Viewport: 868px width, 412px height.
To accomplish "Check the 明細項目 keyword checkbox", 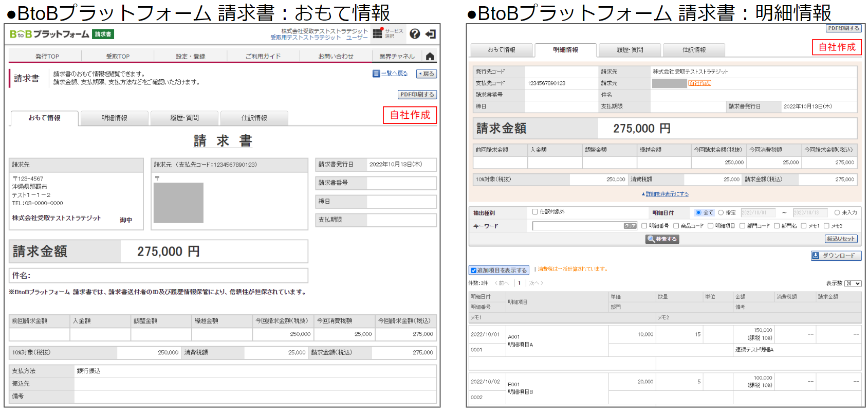I will [710, 226].
